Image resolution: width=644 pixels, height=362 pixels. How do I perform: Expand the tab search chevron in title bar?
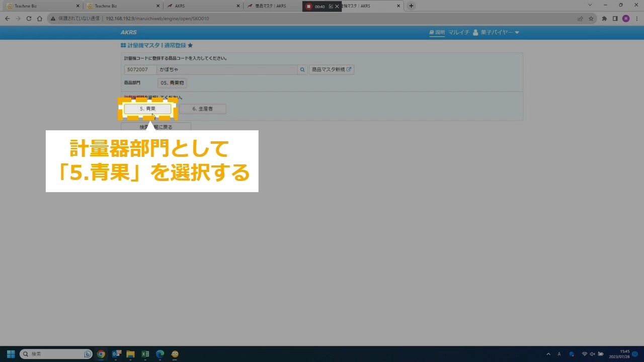pyautogui.click(x=590, y=5)
